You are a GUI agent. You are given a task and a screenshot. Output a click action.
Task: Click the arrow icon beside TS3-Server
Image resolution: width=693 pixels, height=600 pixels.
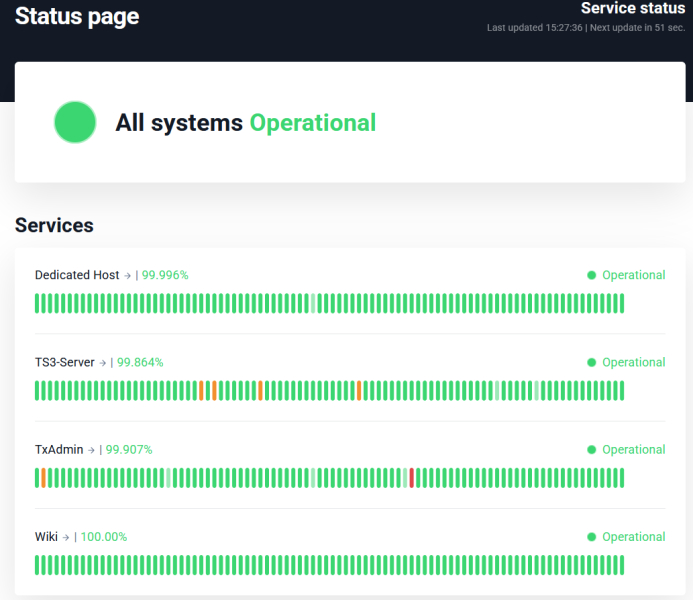(103, 363)
